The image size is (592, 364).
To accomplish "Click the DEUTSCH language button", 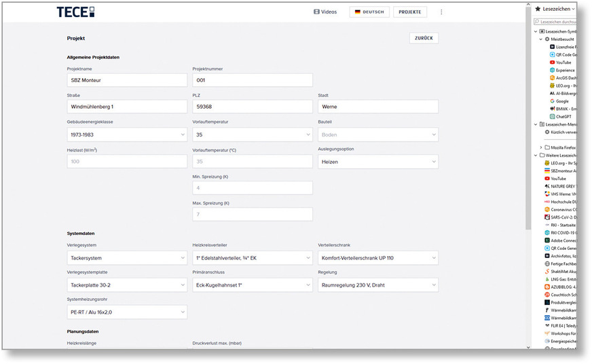I will [369, 12].
